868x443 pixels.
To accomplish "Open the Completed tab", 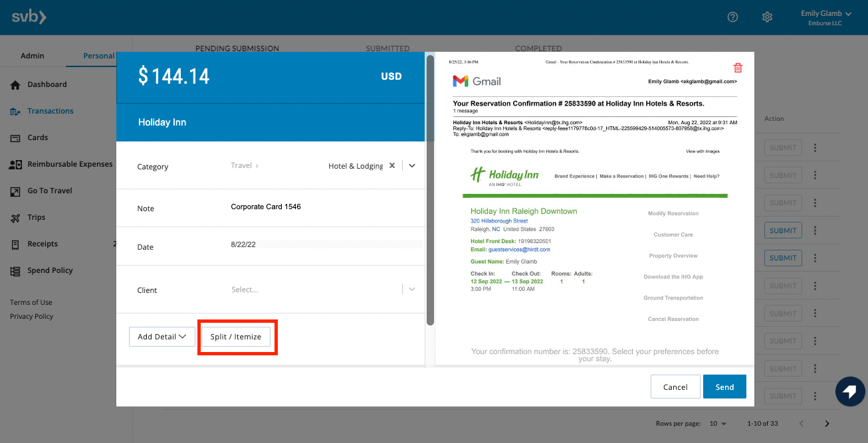I will (x=538, y=48).
